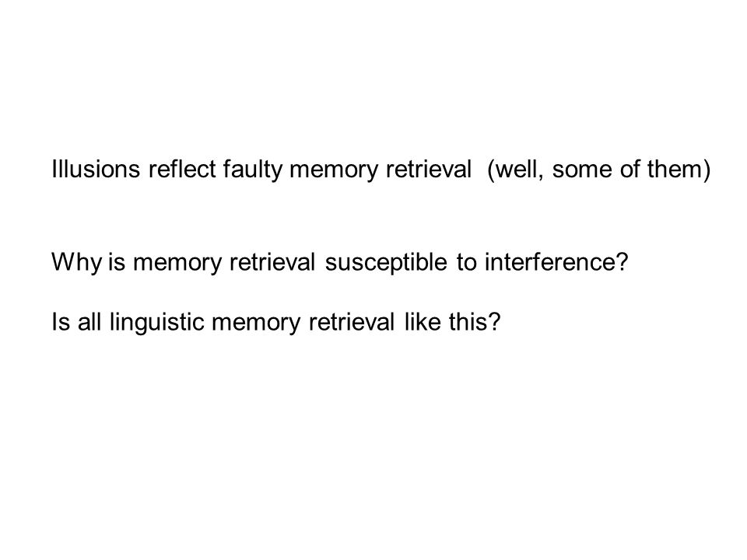
Task: Click the parenthetical "(well, some of them)"
Action: (599, 170)
